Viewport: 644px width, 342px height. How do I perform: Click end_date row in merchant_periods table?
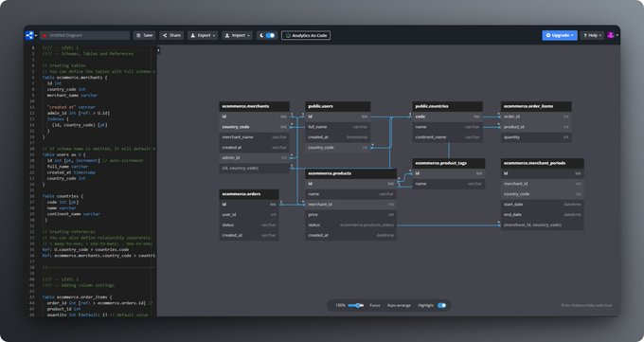pyautogui.click(x=542, y=214)
